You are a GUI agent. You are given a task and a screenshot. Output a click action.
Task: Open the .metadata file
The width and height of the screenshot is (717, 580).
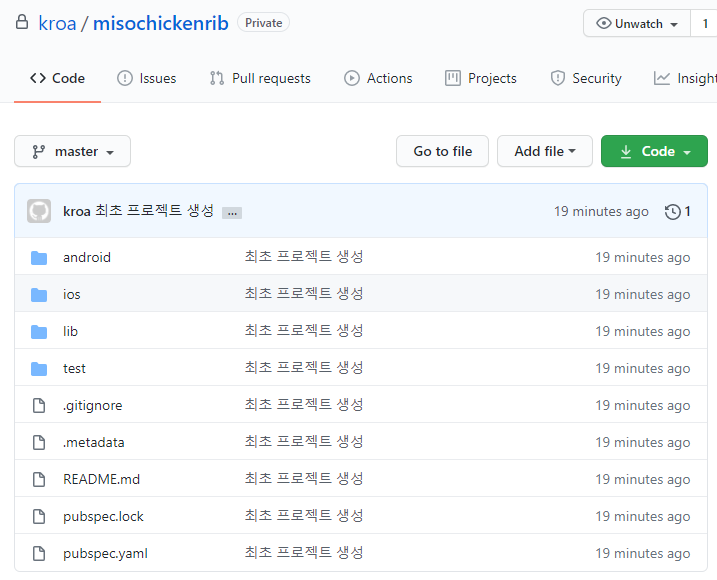point(94,442)
